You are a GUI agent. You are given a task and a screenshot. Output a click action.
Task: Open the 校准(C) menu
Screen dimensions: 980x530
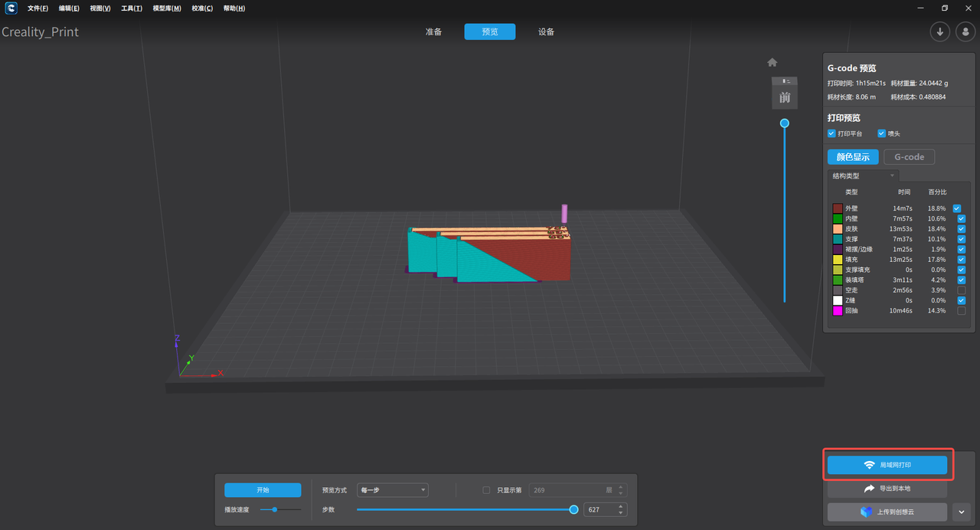pyautogui.click(x=202, y=8)
